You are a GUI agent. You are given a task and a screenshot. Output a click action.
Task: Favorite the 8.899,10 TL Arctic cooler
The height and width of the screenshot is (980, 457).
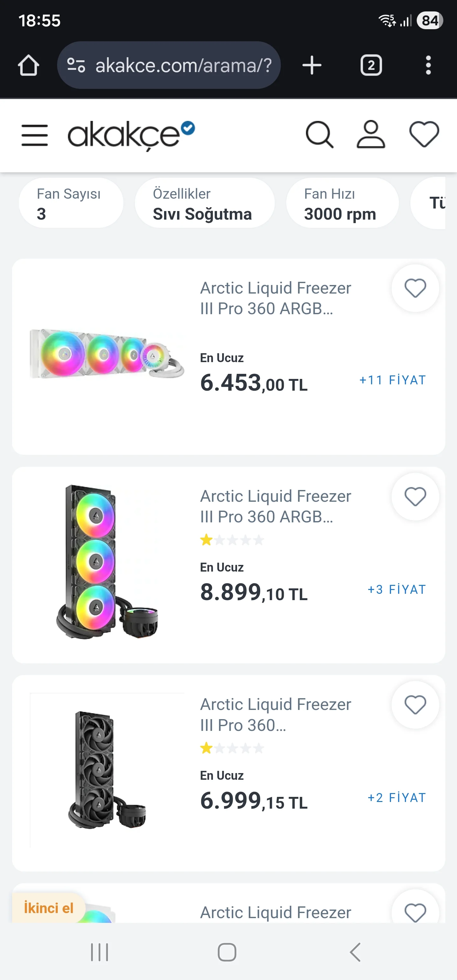[415, 497]
